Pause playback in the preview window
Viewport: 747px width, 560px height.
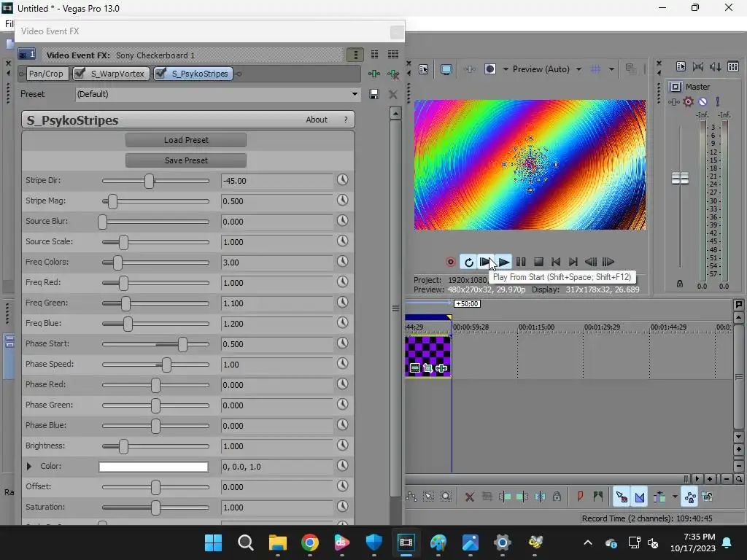pos(521,262)
